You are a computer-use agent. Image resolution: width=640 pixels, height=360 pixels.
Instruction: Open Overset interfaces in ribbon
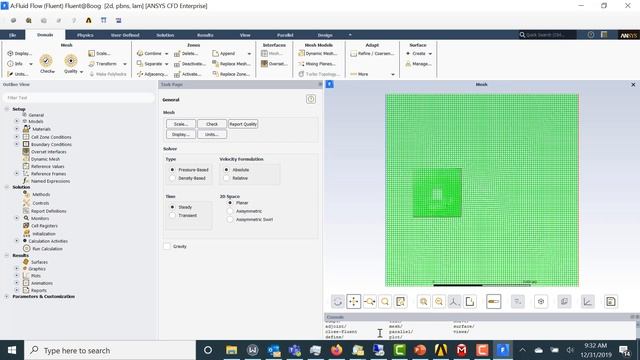(x=274, y=64)
